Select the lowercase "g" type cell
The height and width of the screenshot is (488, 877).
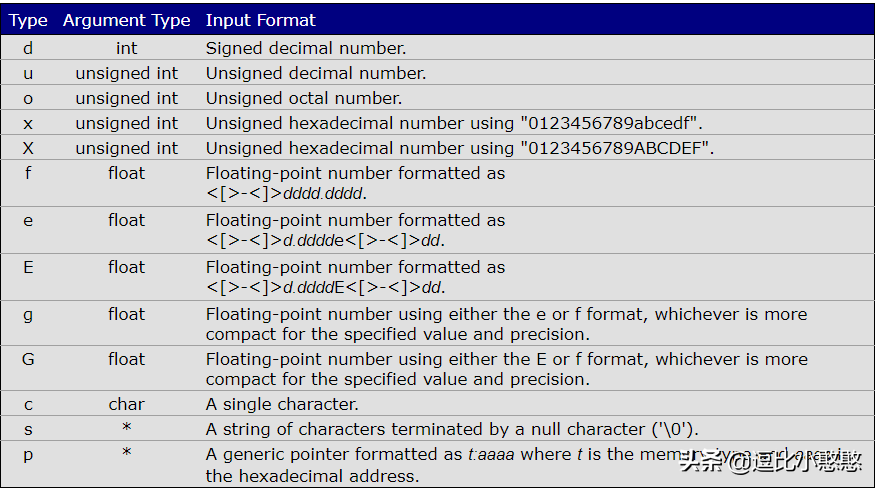(x=28, y=314)
